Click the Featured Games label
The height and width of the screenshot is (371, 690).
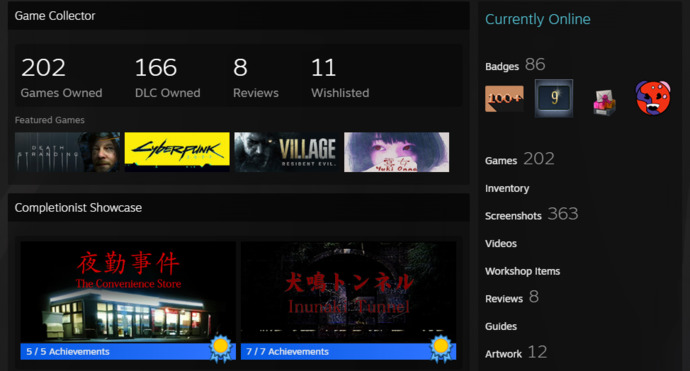(49, 120)
